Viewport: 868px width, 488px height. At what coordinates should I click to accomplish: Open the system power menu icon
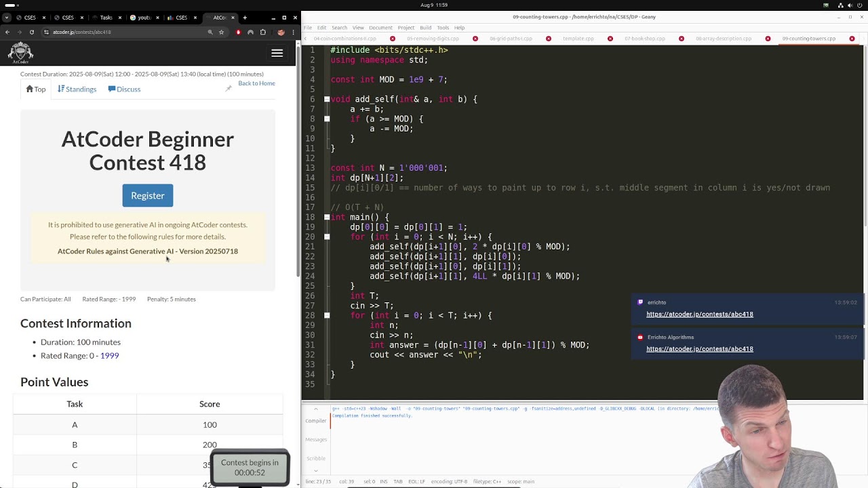pyautogui.click(x=859, y=5)
